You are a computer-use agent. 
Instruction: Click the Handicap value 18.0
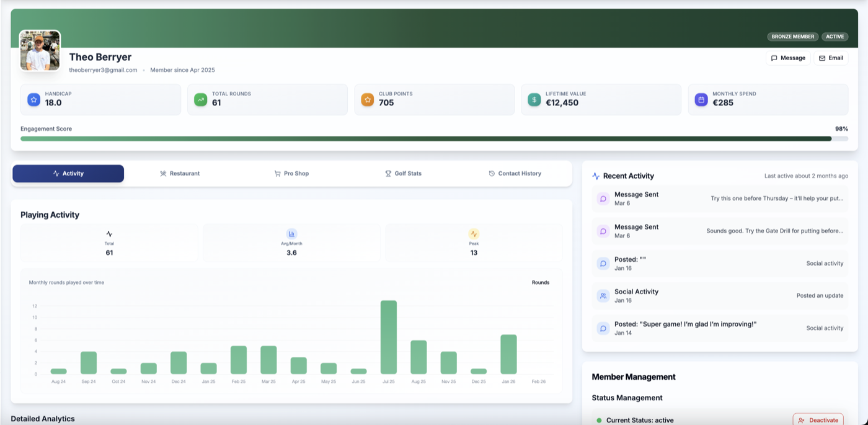pyautogui.click(x=53, y=103)
